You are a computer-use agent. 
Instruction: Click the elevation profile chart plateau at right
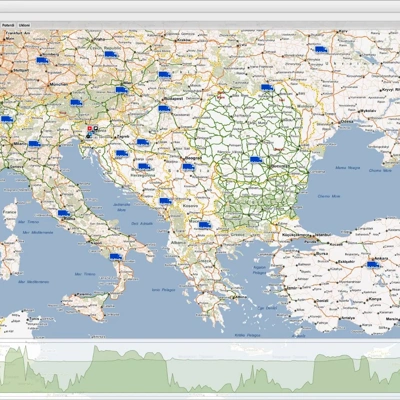[x=333, y=357]
